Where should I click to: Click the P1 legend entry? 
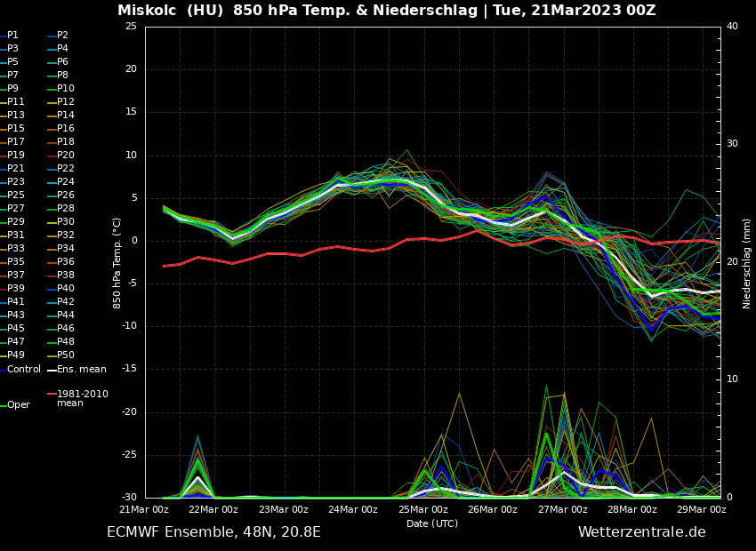click(12, 36)
